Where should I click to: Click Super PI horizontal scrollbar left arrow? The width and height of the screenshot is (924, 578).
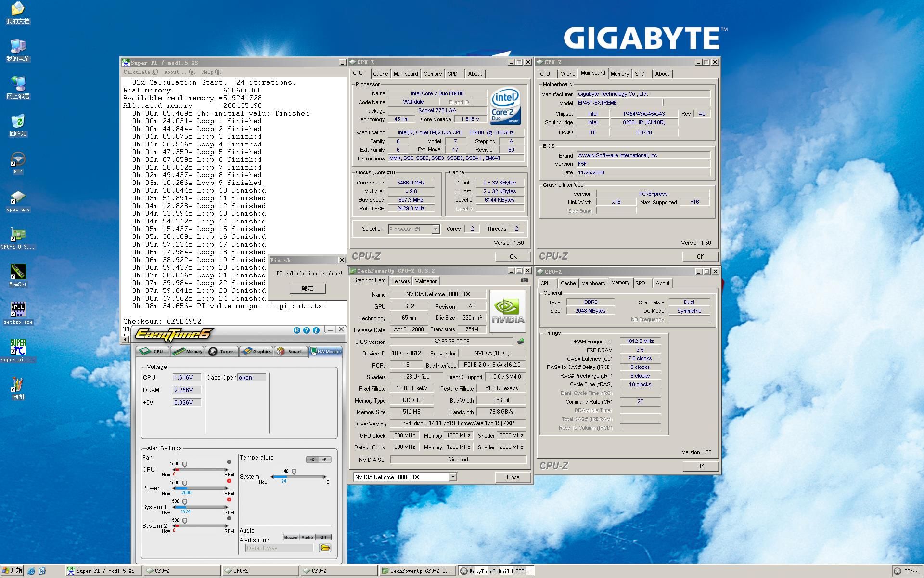coord(126,339)
